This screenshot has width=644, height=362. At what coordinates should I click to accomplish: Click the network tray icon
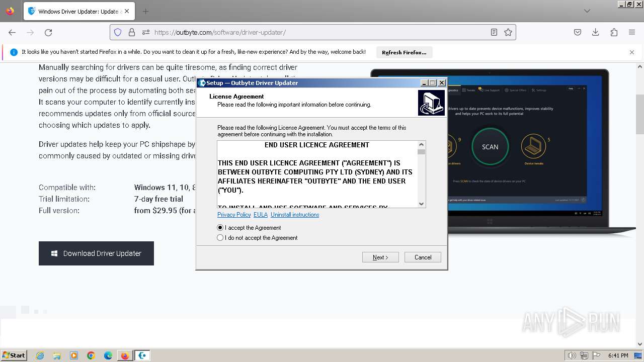584,355
